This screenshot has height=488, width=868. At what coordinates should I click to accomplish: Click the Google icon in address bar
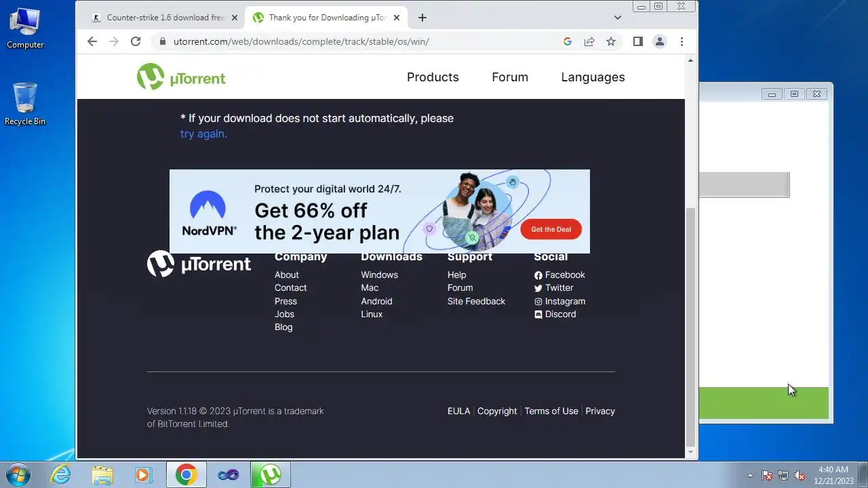(568, 41)
